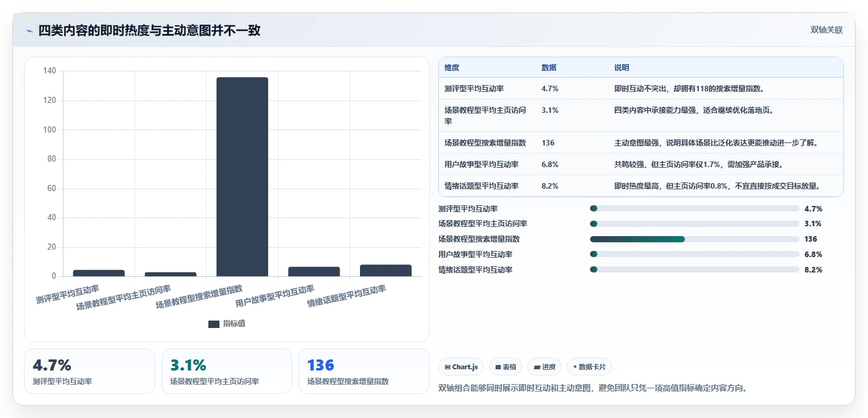868x418 pixels.
Task: Select table cell 测评型平均互动率
Action: pos(474,89)
